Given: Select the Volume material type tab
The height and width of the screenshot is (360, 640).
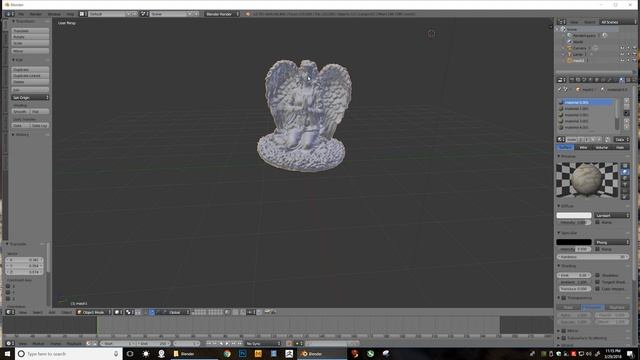Looking at the screenshot, I should click(x=602, y=147).
